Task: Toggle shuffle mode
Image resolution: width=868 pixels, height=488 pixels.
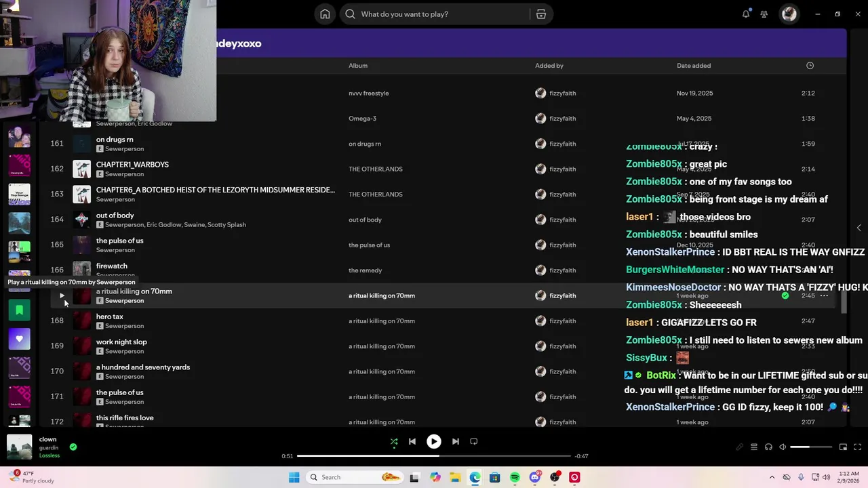Action: click(x=394, y=441)
